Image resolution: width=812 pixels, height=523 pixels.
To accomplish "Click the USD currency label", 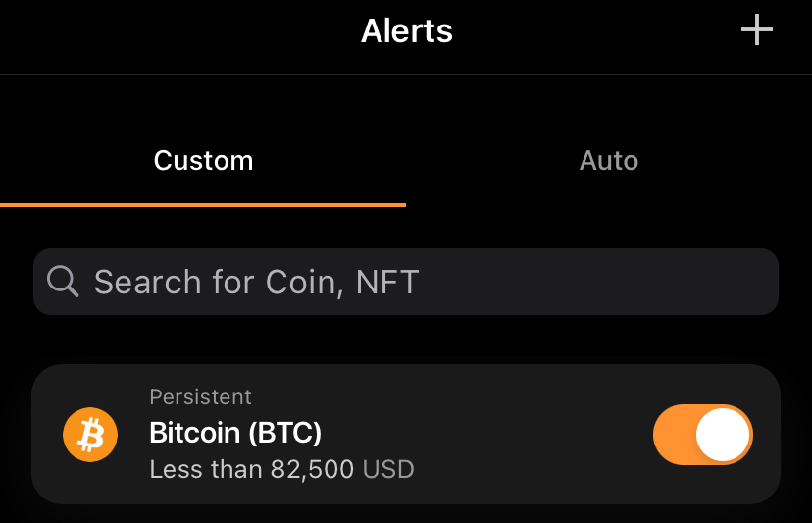I will pyautogui.click(x=388, y=469).
